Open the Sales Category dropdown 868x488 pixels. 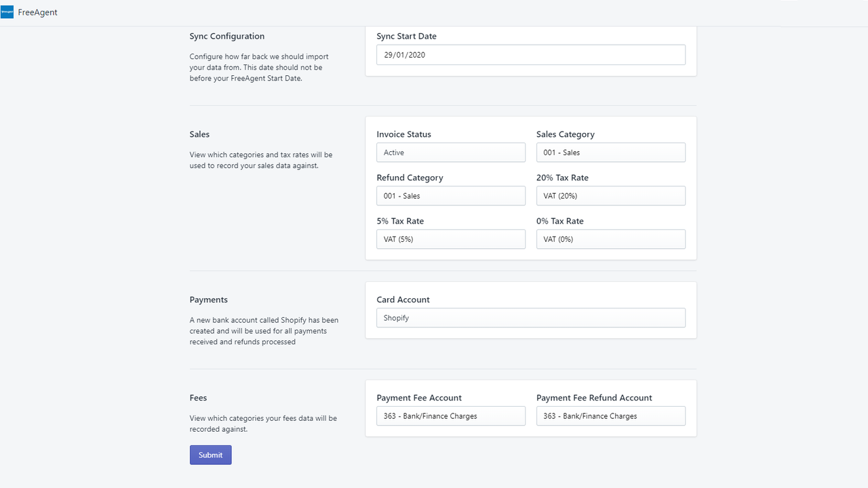tap(610, 152)
